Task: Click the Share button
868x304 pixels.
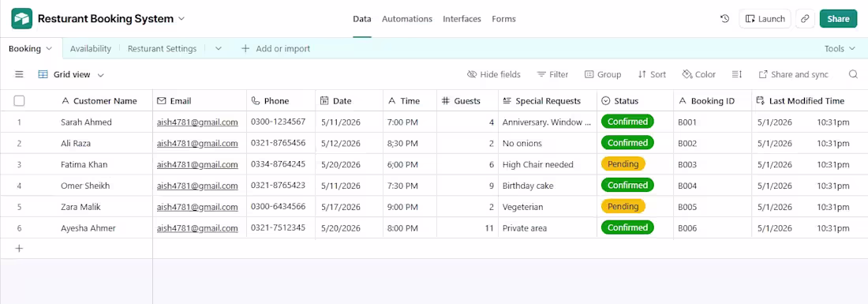Action: click(838, 19)
